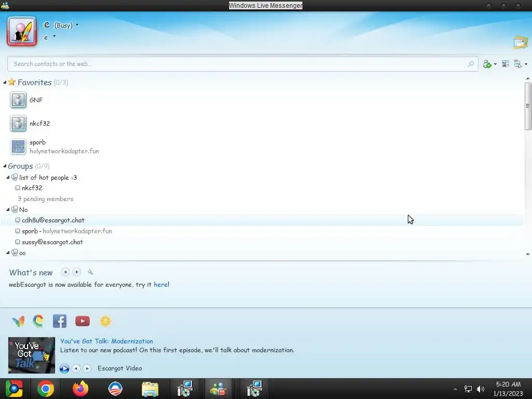Viewport: 532px width, 399px height.
Task: Click the colorful C-shaped icon
Action: [x=38, y=321]
